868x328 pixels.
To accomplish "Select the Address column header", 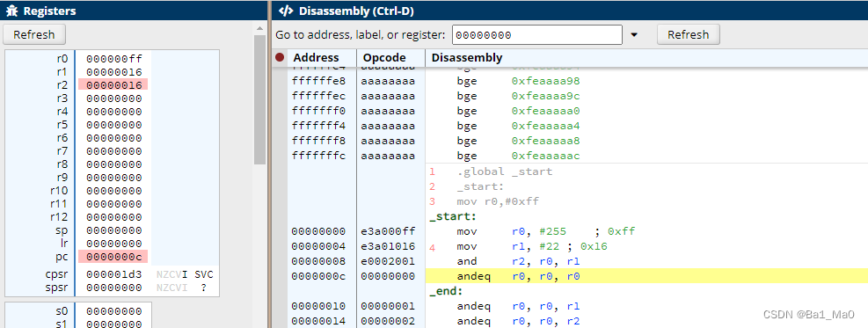I will (316, 57).
